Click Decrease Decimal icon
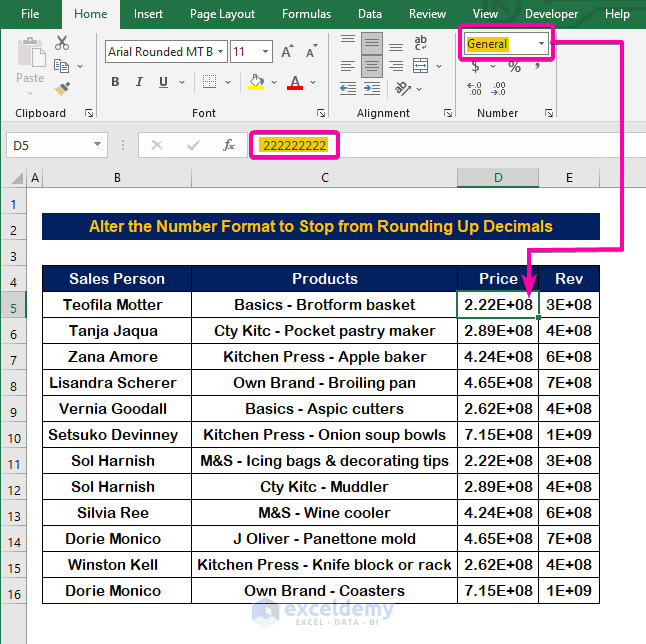The height and width of the screenshot is (644, 646). click(498, 89)
